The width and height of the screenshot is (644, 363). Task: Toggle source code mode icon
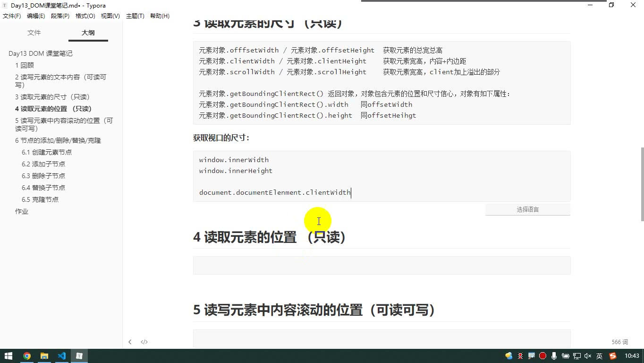[x=144, y=342]
